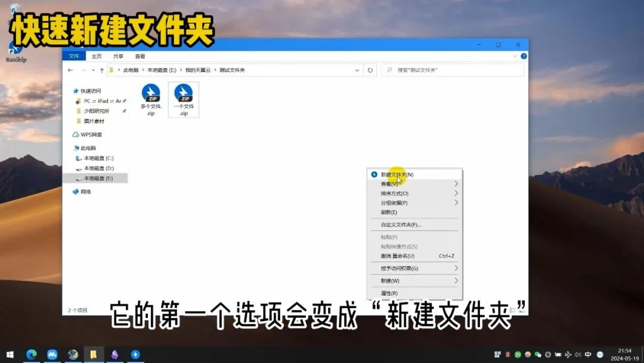Choose 属性(R) from context menu
This screenshot has width=644, height=363.
tap(389, 293)
